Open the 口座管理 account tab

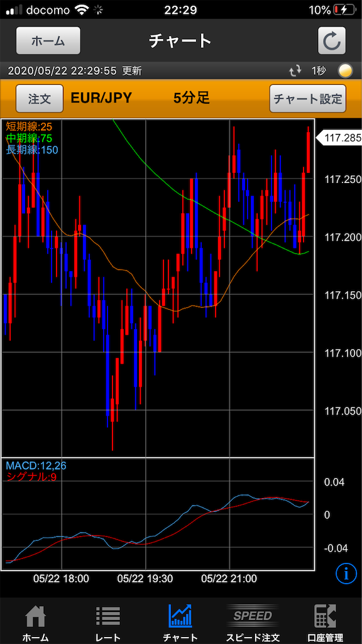(325, 623)
